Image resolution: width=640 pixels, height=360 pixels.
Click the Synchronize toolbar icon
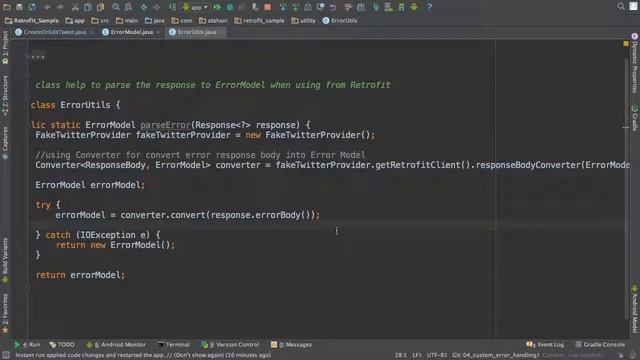(x=32, y=7)
